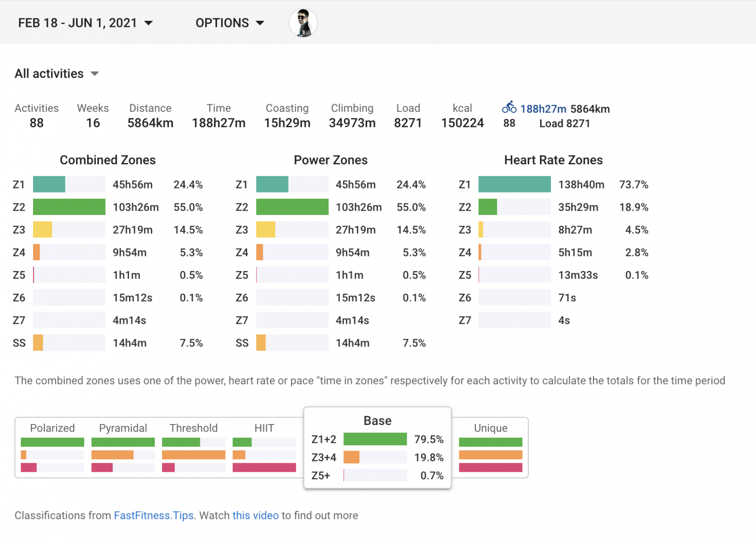Select the Pyramidal training classification
Screen dimensions: 756x544
pos(123,447)
